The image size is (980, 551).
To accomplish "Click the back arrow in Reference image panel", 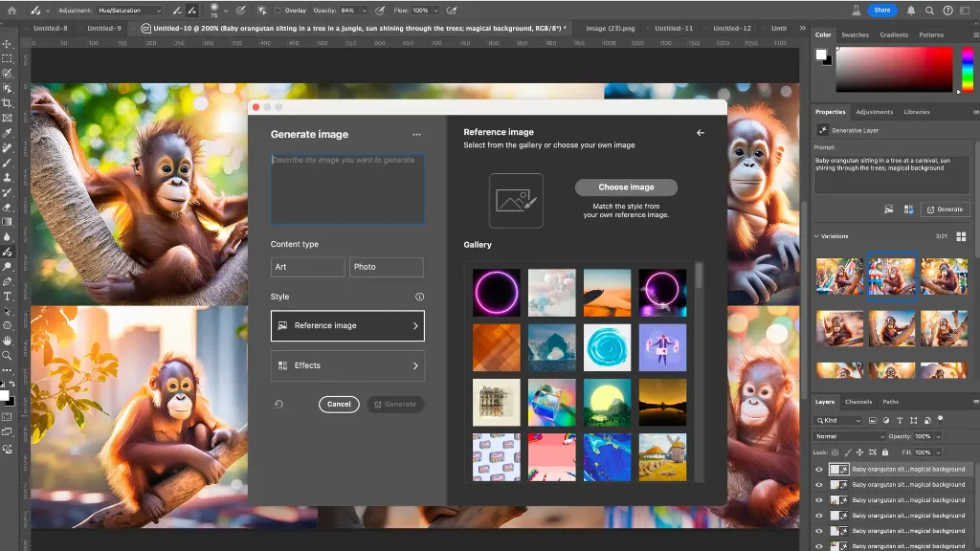I will pos(701,133).
